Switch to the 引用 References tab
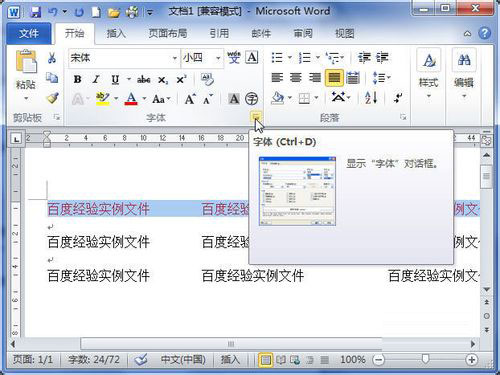This screenshot has height=375, width=500. (x=219, y=33)
